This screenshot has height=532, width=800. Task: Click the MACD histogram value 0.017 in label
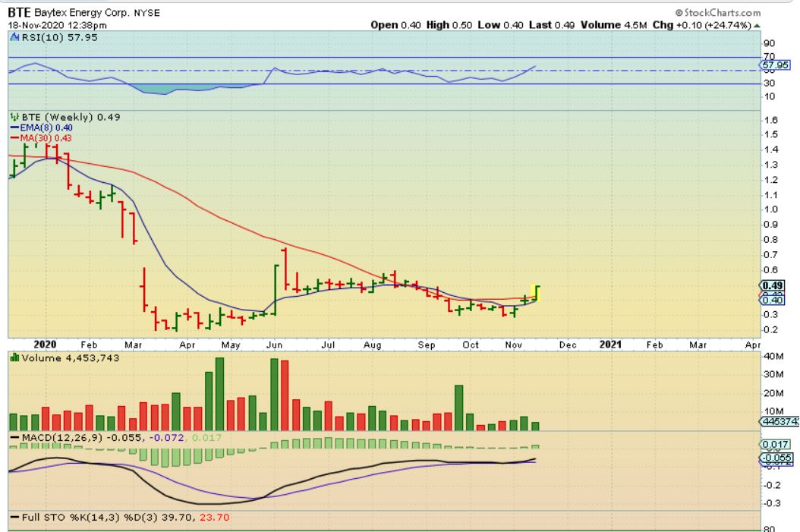pos(206,438)
